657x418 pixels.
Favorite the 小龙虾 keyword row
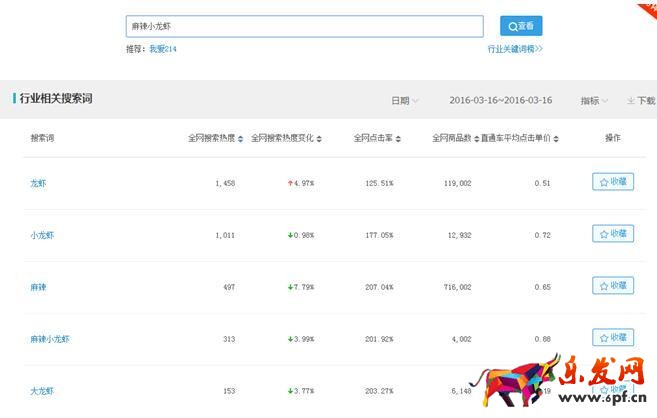click(613, 234)
